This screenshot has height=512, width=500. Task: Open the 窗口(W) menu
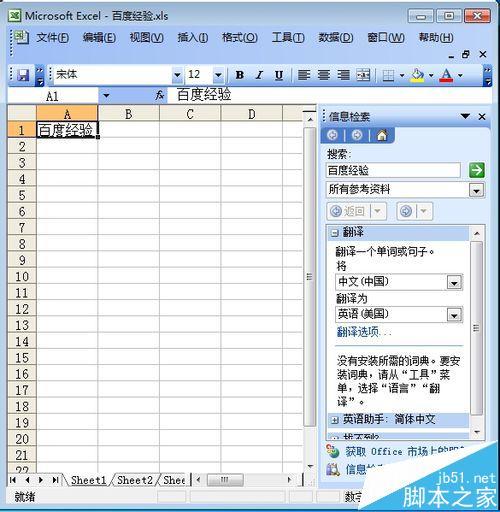(386, 37)
